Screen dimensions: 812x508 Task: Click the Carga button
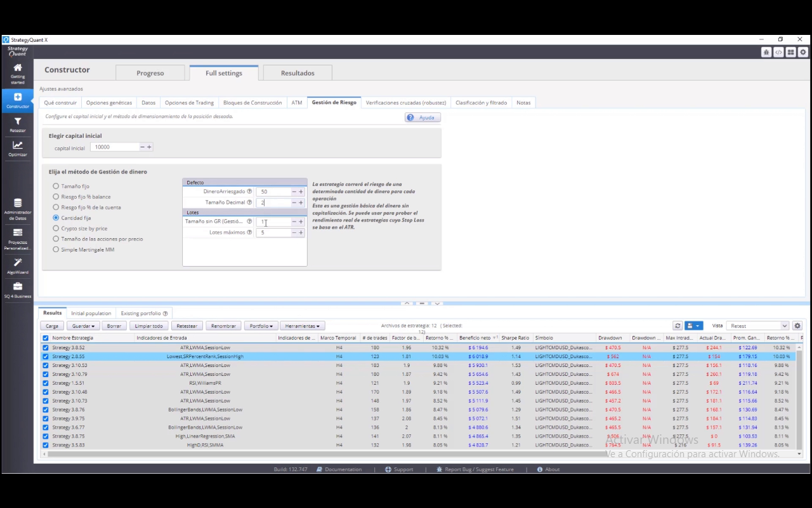pyautogui.click(x=52, y=326)
